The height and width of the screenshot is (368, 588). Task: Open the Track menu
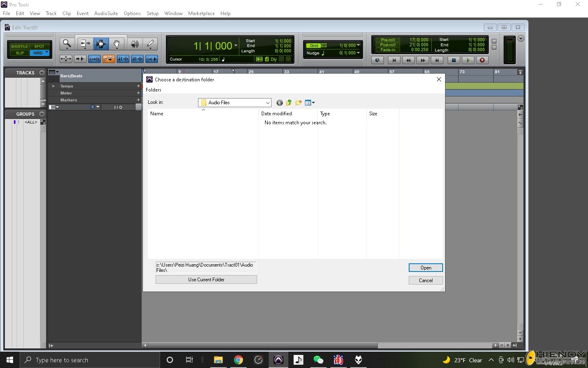(51, 13)
